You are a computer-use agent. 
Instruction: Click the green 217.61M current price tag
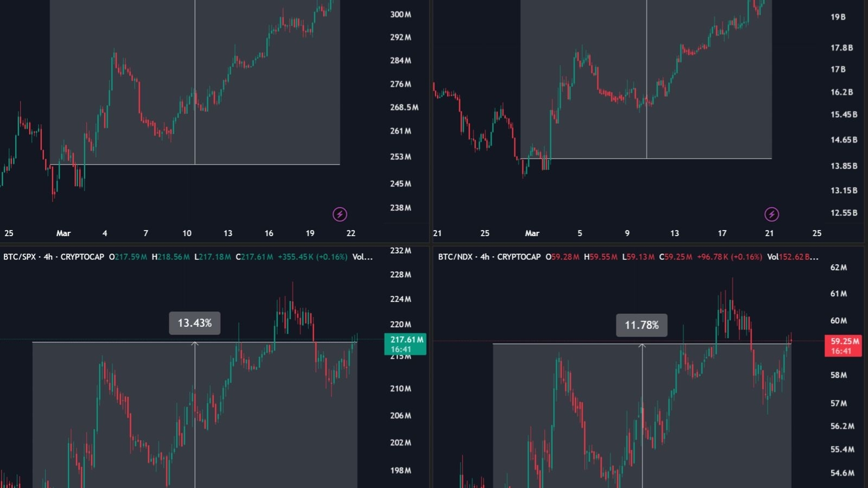(x=405, y=344)
